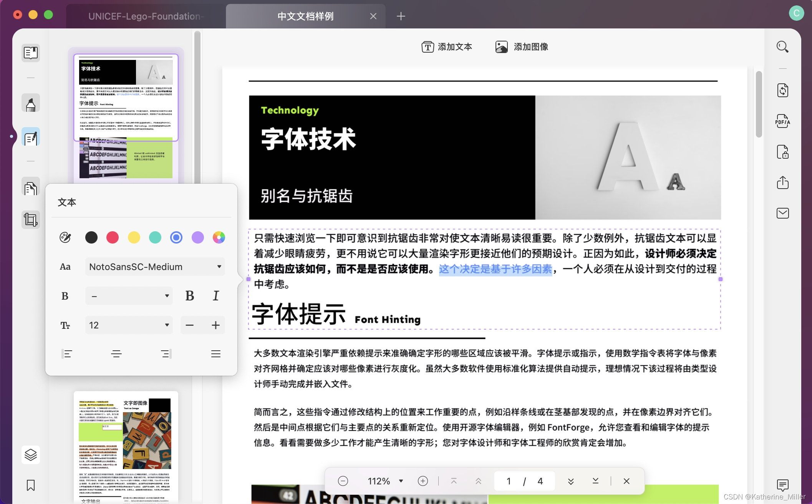The width and height of the screenshot is (812, 504).
Task: Click the protect document lock icon
Action: tap(782, 152)
